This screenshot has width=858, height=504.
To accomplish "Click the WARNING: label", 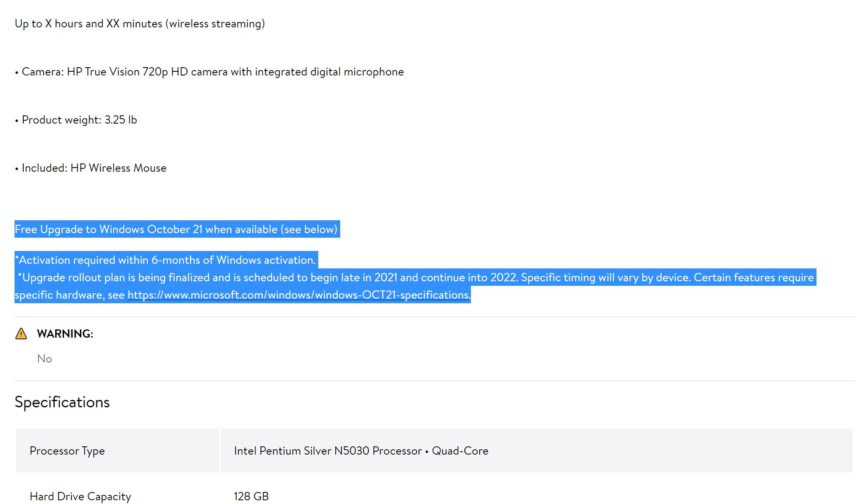I will tap(65, 334).
